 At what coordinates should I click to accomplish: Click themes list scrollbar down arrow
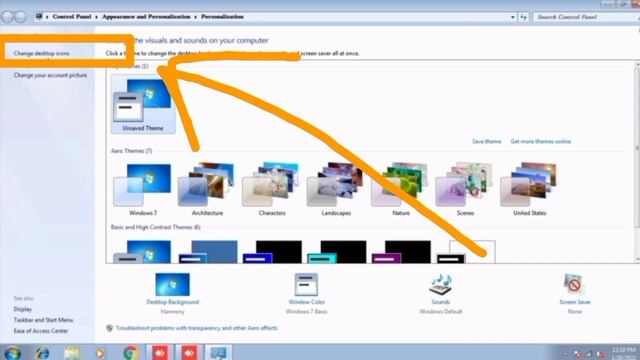click(637, 259)
